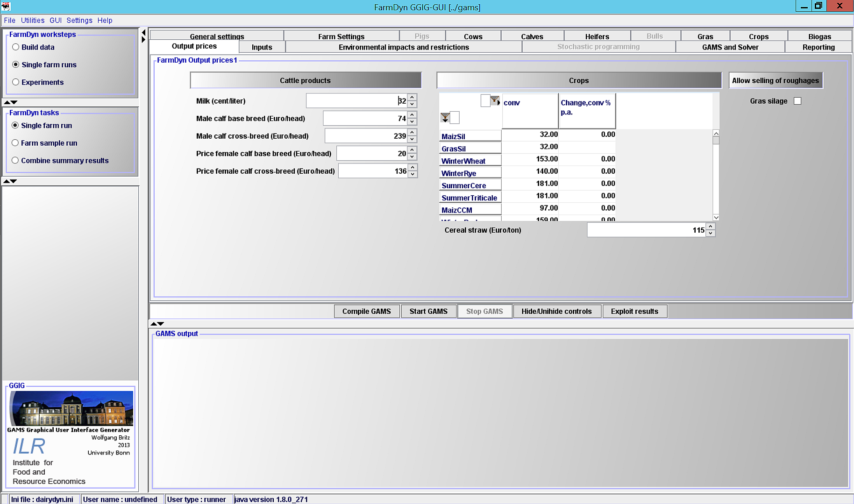Click the crops table scrollbar thumb
Viewport: 854px width, 504px height.
coord(716,141)
